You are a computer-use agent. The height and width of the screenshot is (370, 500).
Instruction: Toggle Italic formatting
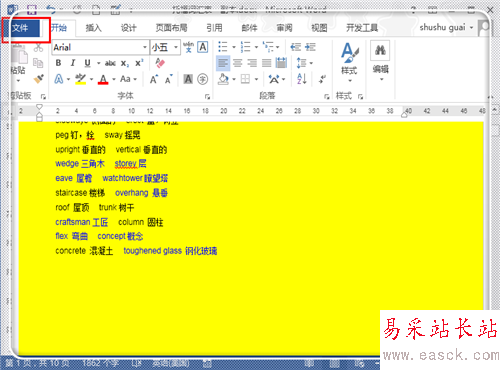point(73,63)
